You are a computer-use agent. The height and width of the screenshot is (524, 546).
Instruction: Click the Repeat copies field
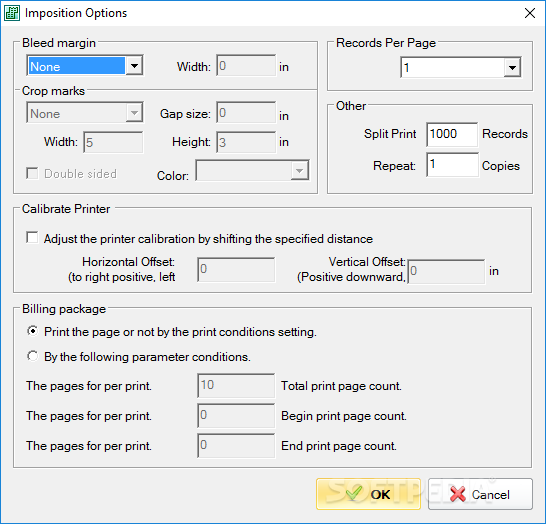(452, 165)
